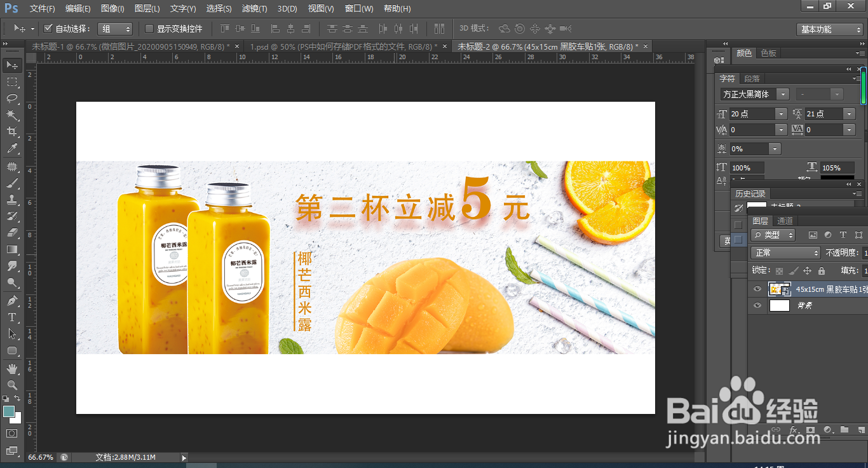Disable the 自动选择 checkbox
This screenshot has height=468, width=868.
click(x=48, y=29)
